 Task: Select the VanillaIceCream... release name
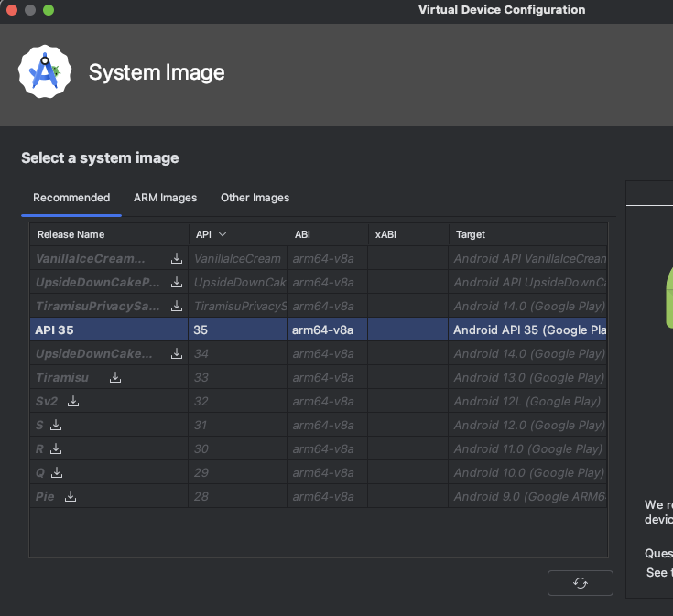pos(90,259)
